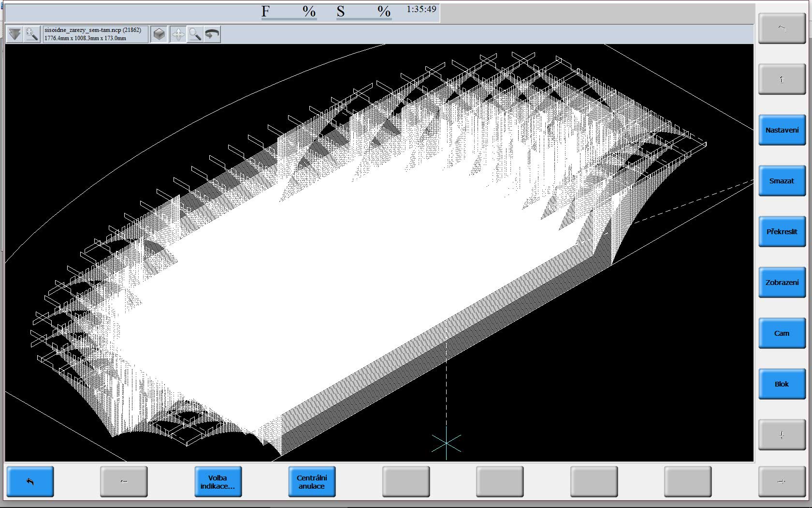The width and height of the screenshot is (812, 508).
Task: Click the Centrální anulace button
Action: tap(312, 481)
